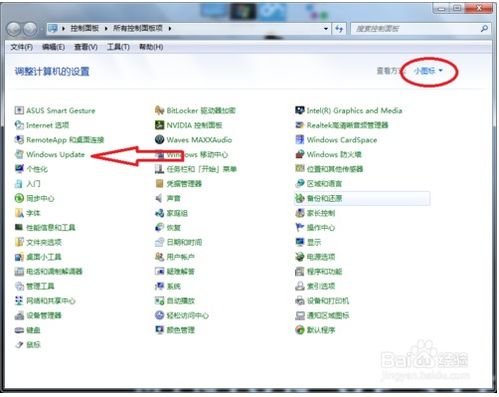Click the BitLocker drive encryption icon
The height and width of the screenshot is (397, 499).
(159, 110)
